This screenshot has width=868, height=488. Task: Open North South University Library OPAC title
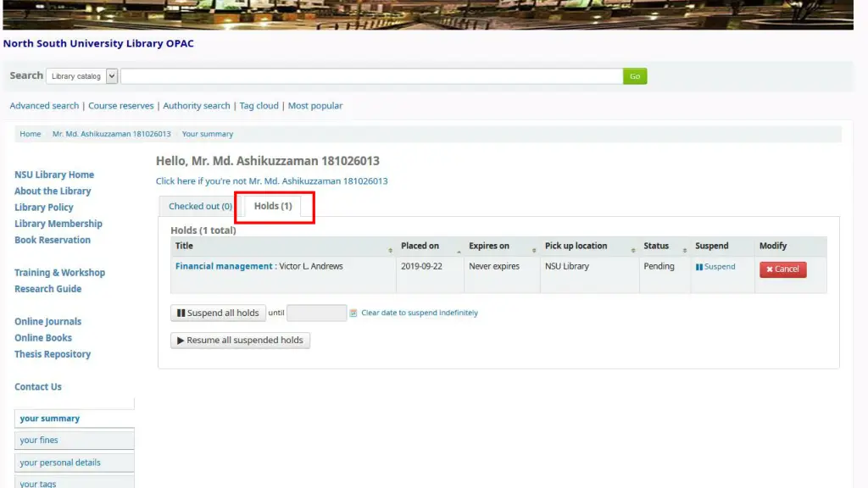(x=98, y=44)
